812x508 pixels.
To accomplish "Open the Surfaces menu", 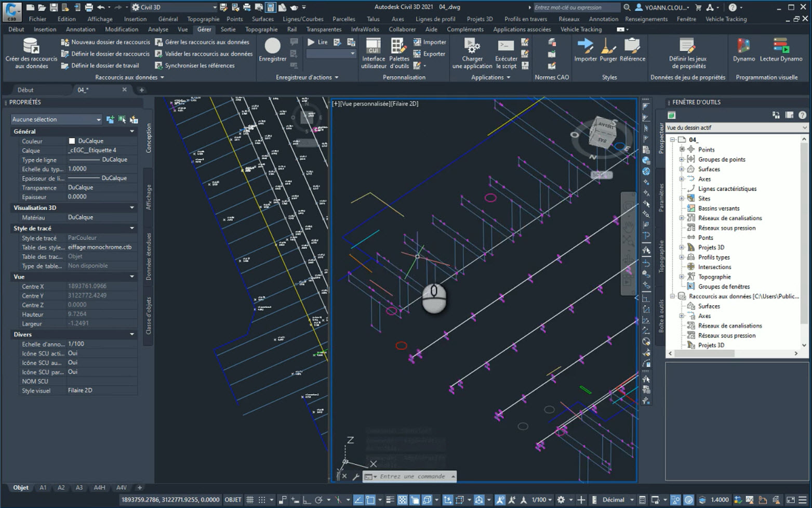I will pos(262,19).
